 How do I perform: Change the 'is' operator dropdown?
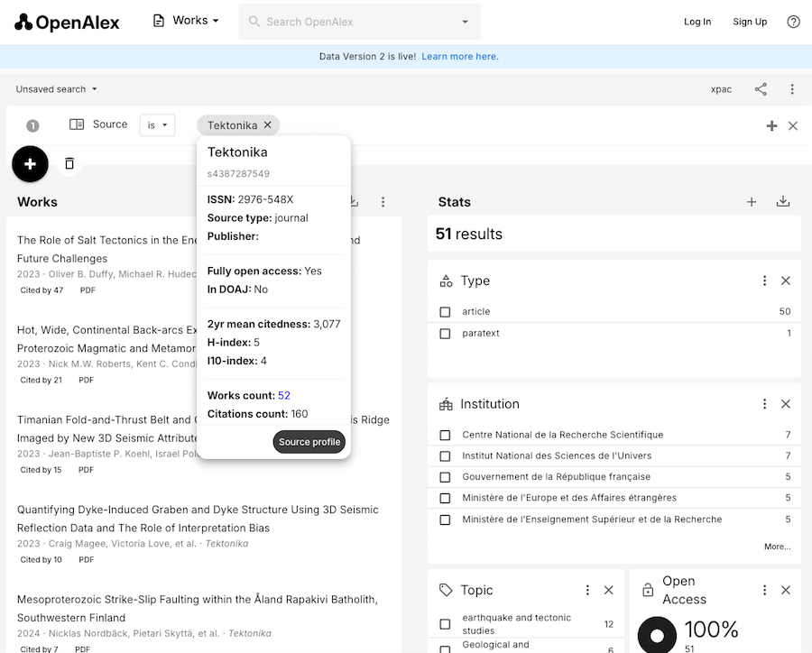[x=157, y=125]
